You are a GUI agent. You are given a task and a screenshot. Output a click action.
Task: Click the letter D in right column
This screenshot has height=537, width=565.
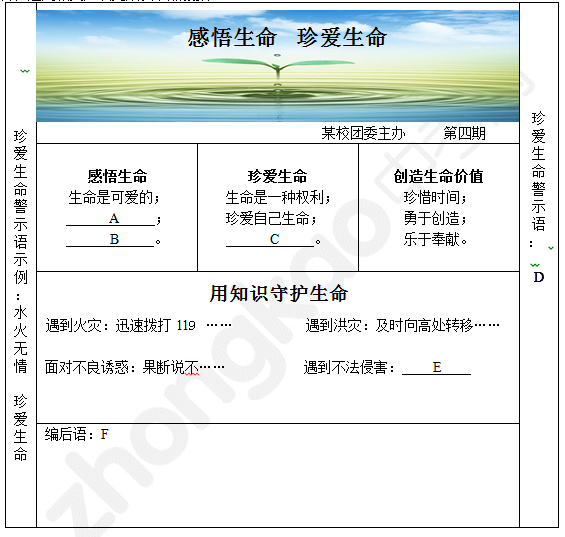pyautogui.click(x=538, y=277)
